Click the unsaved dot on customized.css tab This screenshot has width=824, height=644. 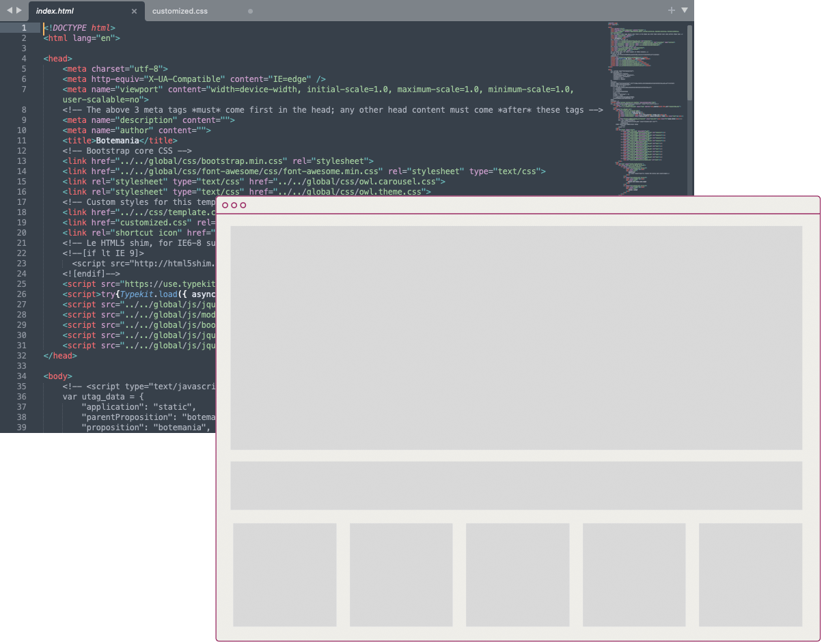(250, 11)
